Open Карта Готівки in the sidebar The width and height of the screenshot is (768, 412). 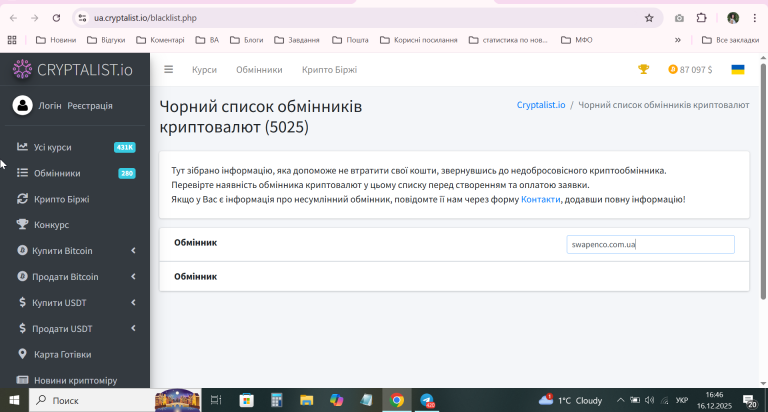(62, 355)
